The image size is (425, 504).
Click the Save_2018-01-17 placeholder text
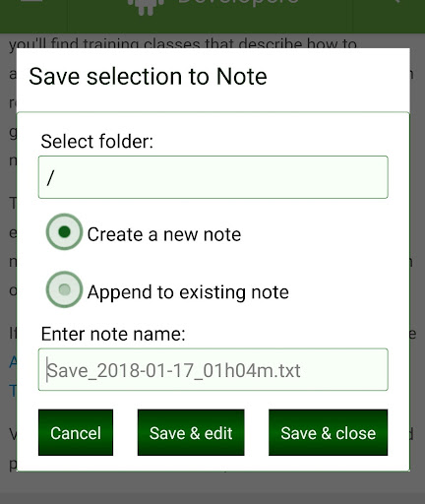point(173,371)
